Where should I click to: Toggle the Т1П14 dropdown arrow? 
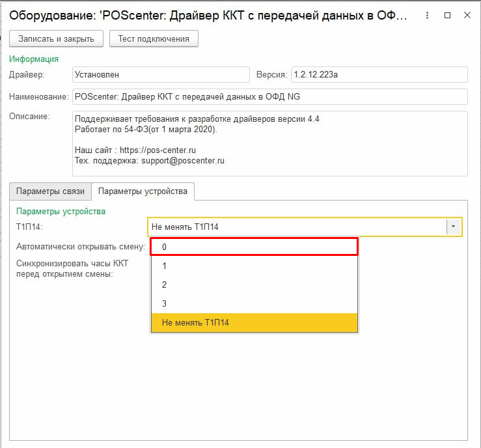[454, 227]
